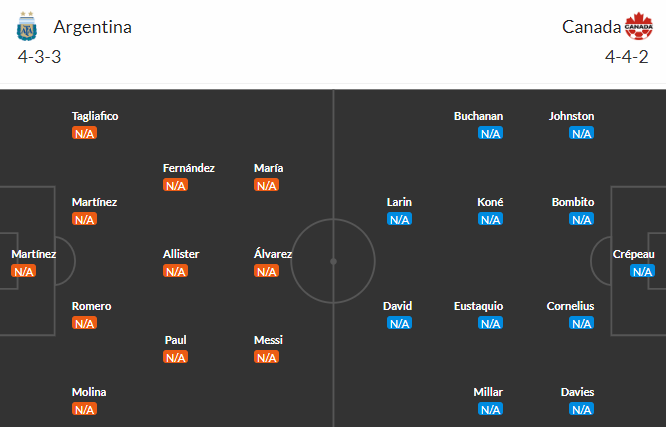Screen dimensions: 666x427
Task: Select goalkeeper Martínez near the goal
Action: 34,254
